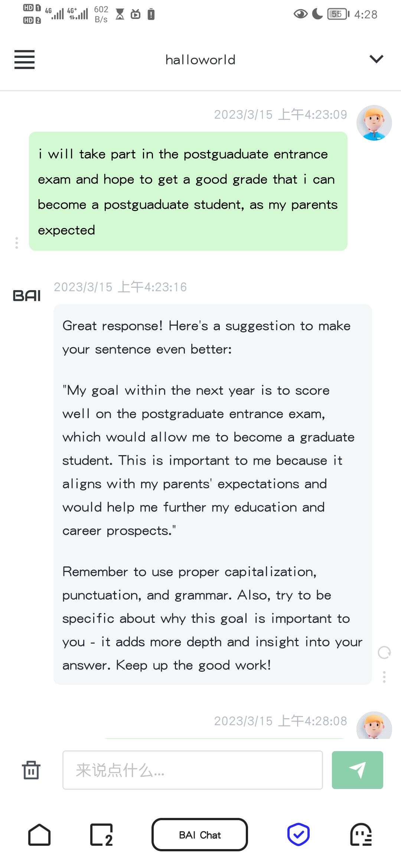Open the ghost profile list tab
The width and height of the screenshot is (401, 868).
(361, 835)
